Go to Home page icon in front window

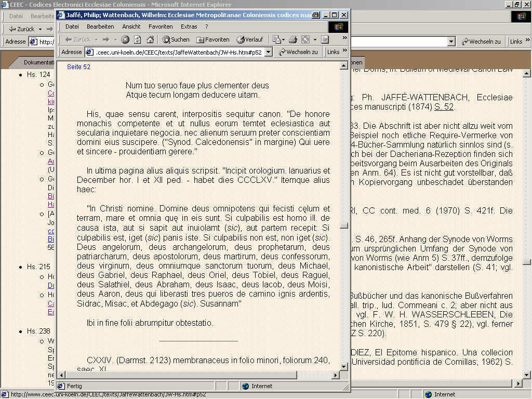point(150,39)
